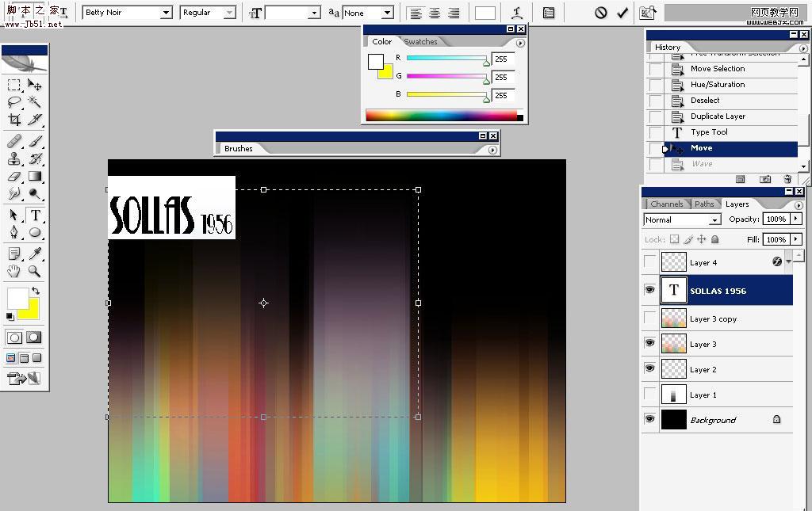
Task: Hide the SOLLAS 1956 text layer
Action: tap(650, 290)
